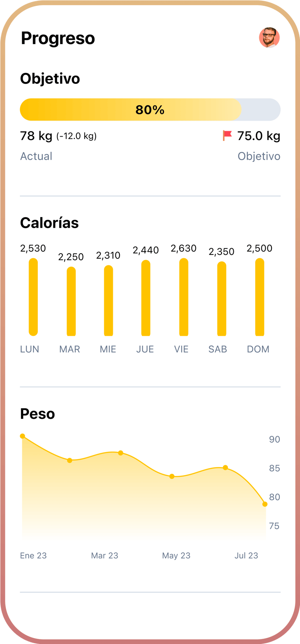Viewport: 300px width, 644px height.
Task: Click the 78 kg current weight value
Action: coord(36,135)
